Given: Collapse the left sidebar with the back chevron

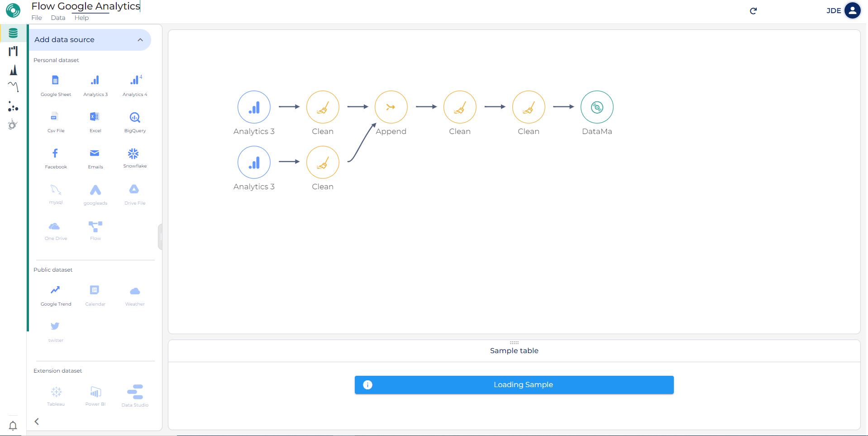Looking at the screenshot, I should [x=37, y=422].
